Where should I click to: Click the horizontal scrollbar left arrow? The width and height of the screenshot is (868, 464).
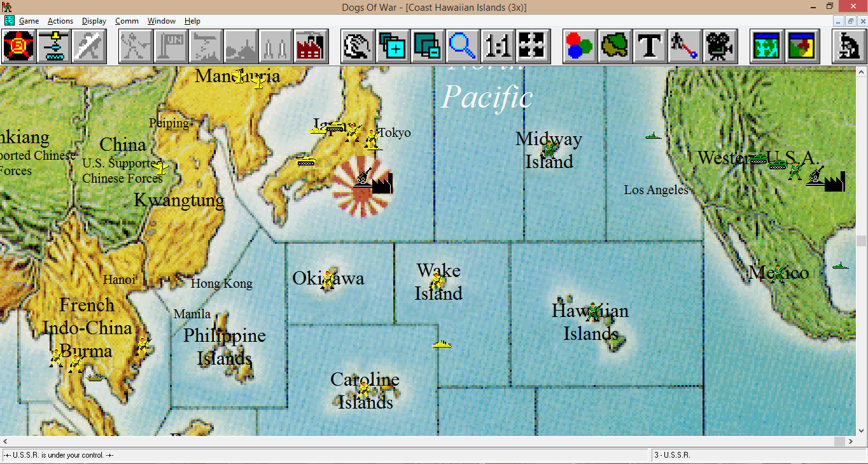click(6, 441)
